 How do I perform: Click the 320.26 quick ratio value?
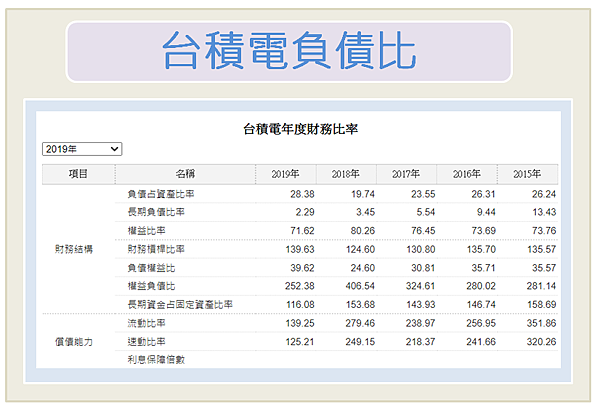point(541,342)
